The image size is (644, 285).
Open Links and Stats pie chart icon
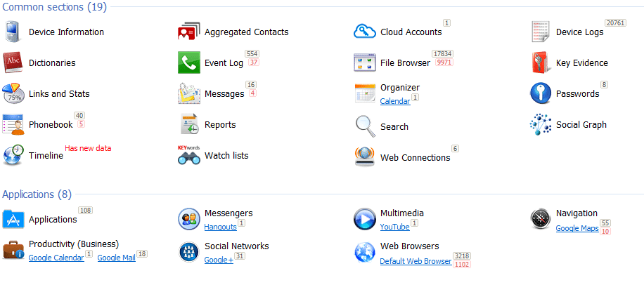tap(13, 93)
